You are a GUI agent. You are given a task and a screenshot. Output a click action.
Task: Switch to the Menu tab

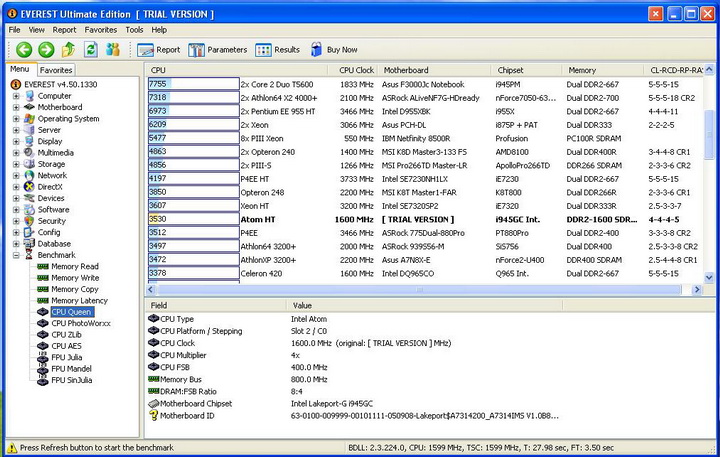20,69
